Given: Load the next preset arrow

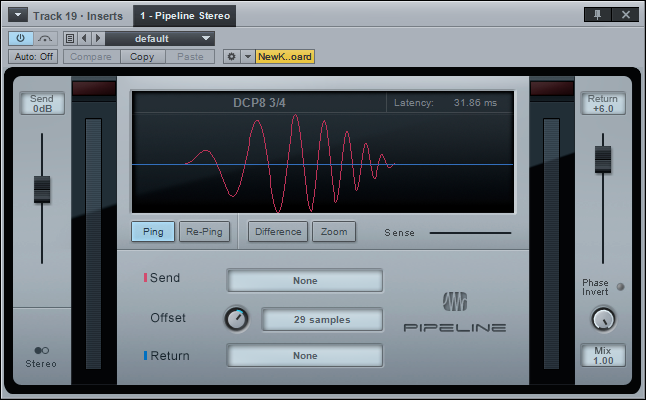Looking at the screenshot, I should point(98,38).
